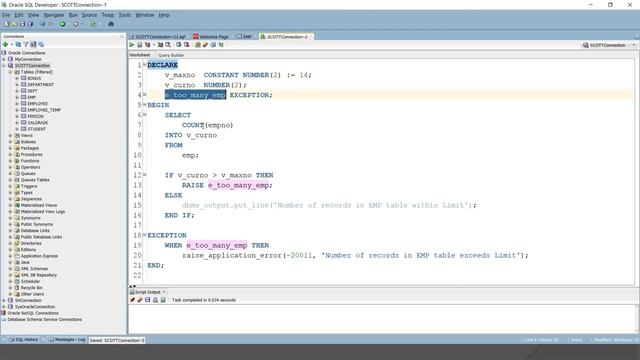Image resolution: width=640 pixels, height=360 pixels.
Task: Select the Oracle NoSQL Connections node
Action: click(33, 313)
